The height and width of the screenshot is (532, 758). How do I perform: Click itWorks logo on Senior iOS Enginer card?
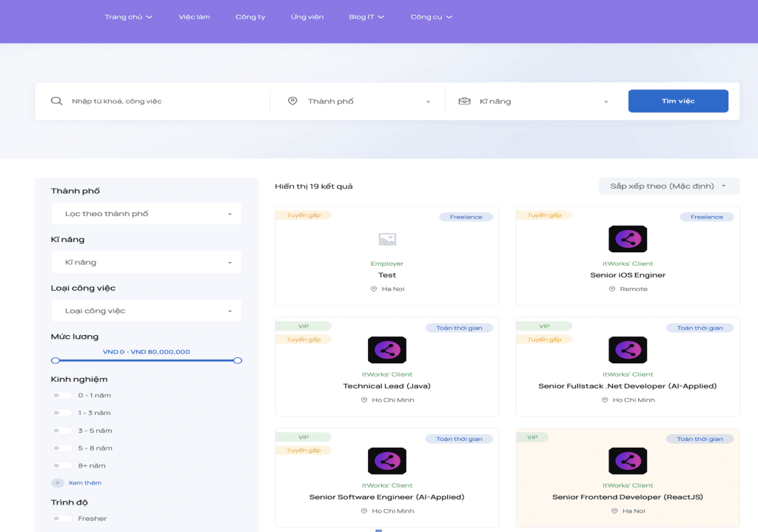tap(628, 239)
